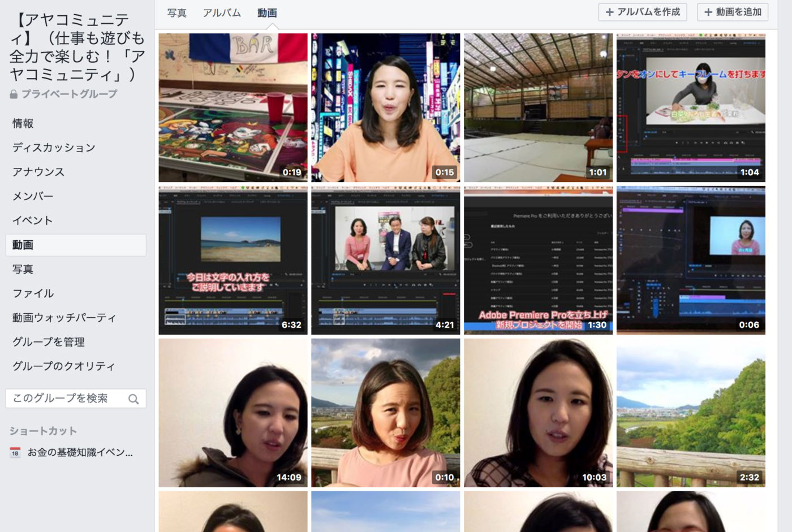Click the ショートカット heading
The width and height of the screenshot is (792, 532).
[x=43, y=431]
